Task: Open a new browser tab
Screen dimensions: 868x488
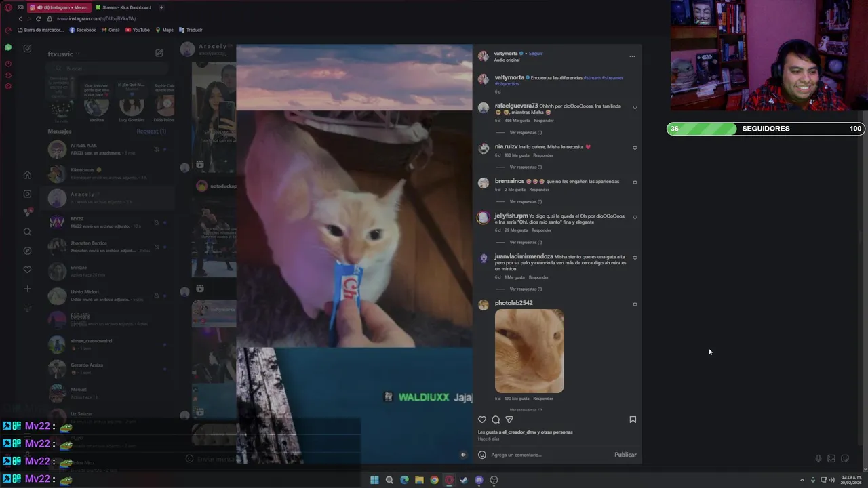Action: point(161,7)
